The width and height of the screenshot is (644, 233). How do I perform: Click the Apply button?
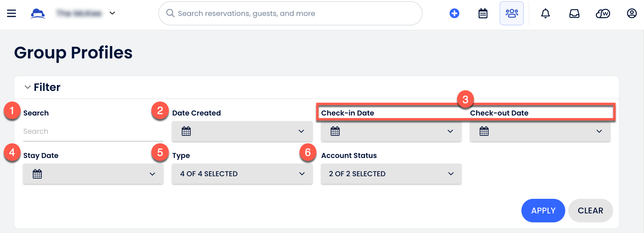tap(543, 210)
